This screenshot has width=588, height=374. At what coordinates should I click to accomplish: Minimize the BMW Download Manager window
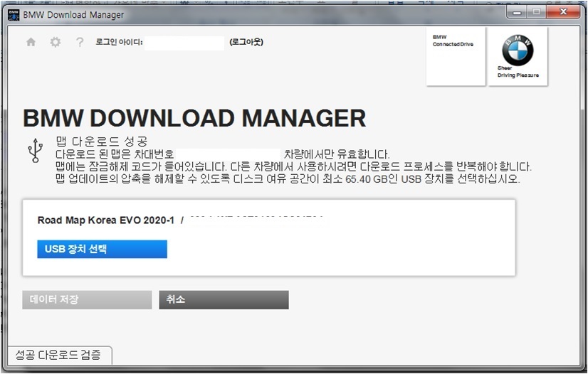(x=517, y=12)
